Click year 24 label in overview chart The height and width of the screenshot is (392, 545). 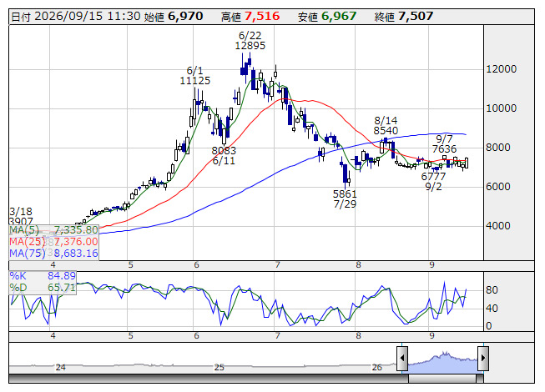[x=60, y=367]
